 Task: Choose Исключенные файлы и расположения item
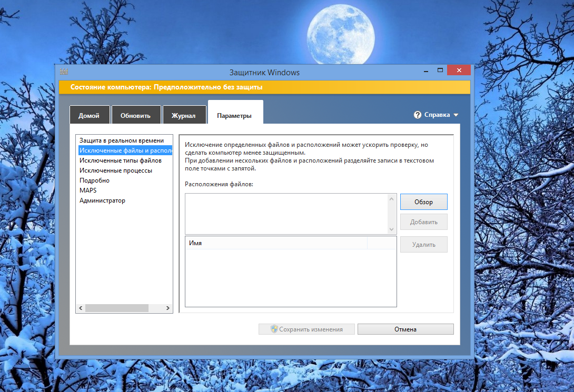point(125,150)
